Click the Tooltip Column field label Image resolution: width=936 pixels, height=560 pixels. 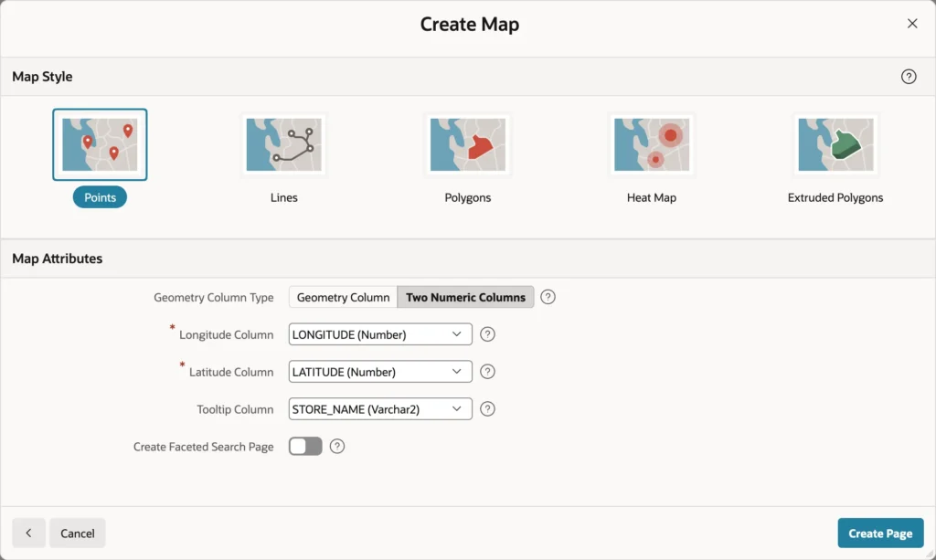coord(235,409)
